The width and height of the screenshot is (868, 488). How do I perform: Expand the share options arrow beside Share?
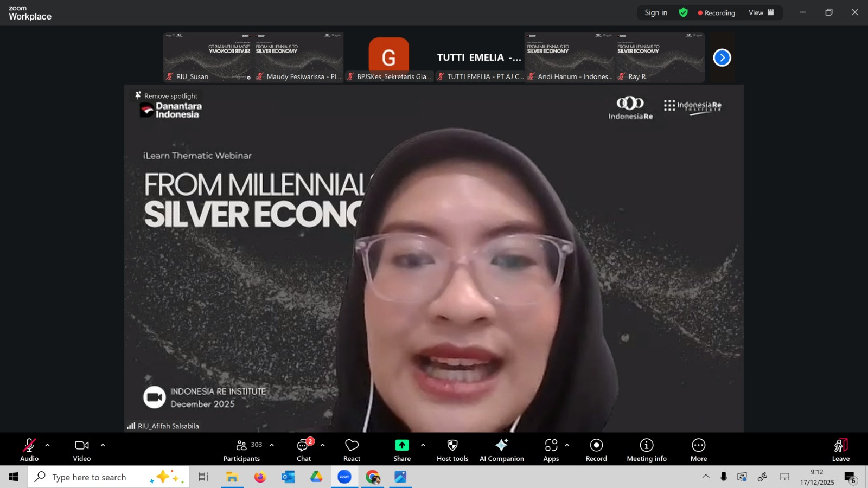pos(423,445)
